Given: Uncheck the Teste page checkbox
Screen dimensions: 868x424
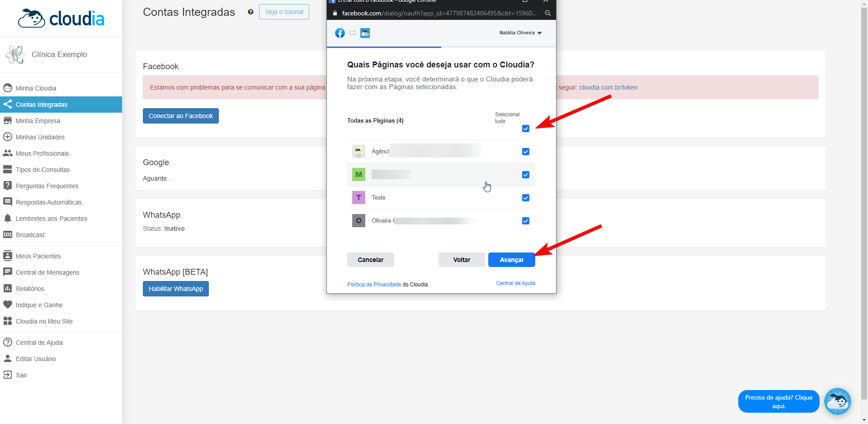Looking at the screenshot, I should tap(525, 198).
